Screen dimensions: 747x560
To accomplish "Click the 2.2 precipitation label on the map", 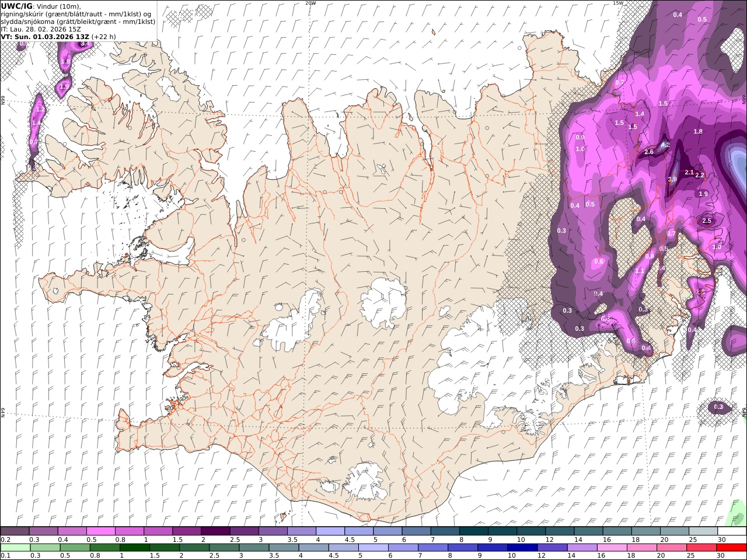I will pyautogui.click(x=700, y=176).
